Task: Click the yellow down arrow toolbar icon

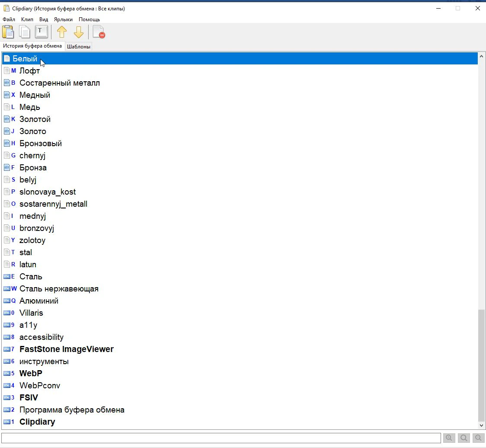Action: [78, 32]
